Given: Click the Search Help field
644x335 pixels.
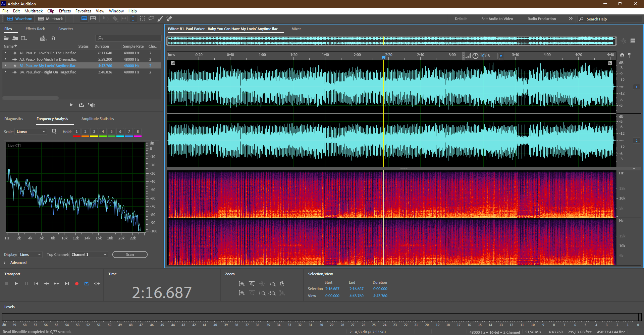Looking at the screenshot, I should pyautogui.click(x=610, y=19).
